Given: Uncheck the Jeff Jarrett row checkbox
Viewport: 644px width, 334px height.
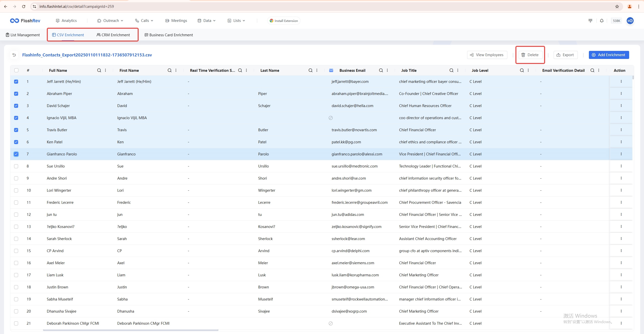Looking at the screenshot, I should (x=16, y=82).
